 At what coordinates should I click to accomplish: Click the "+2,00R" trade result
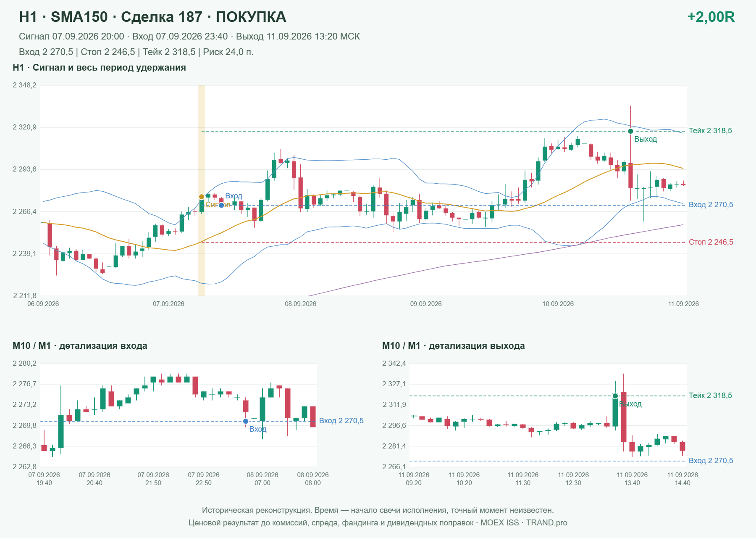point(711,17)
